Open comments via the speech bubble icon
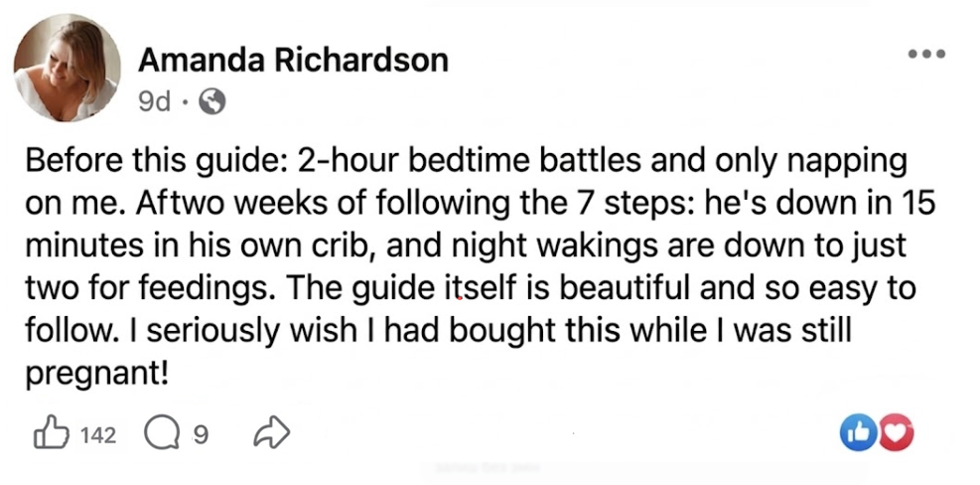Screen dimensions: 980x485 (160, 433)
